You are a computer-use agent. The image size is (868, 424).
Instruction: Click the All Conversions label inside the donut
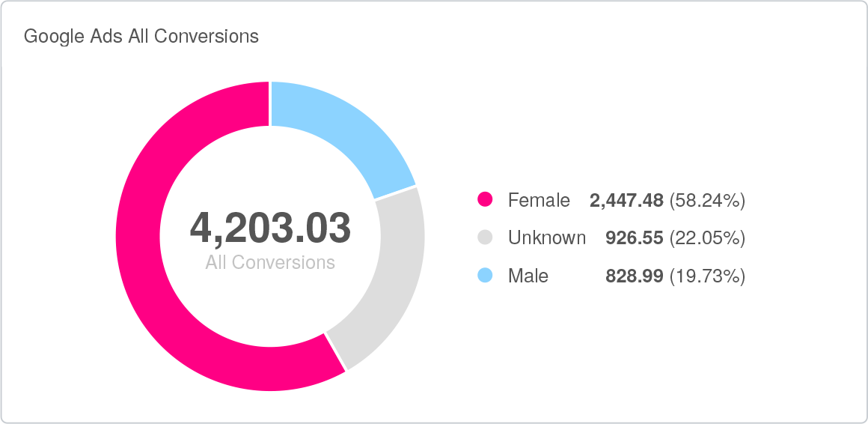[x=270, y=263]
